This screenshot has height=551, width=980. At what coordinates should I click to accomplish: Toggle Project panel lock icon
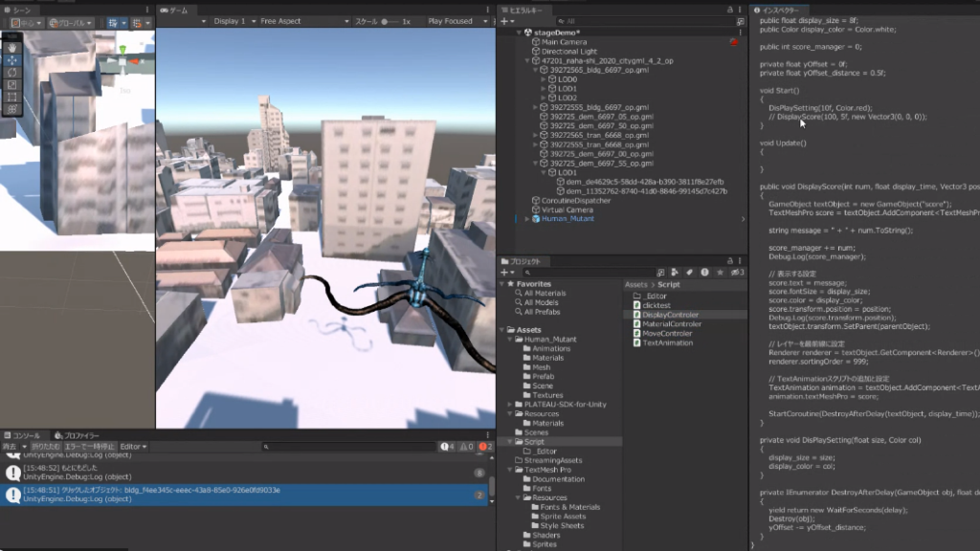[x=729, y=261]
